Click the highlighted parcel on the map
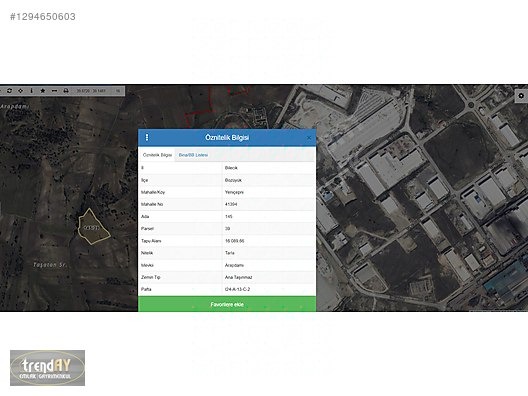 coord(93,227)
